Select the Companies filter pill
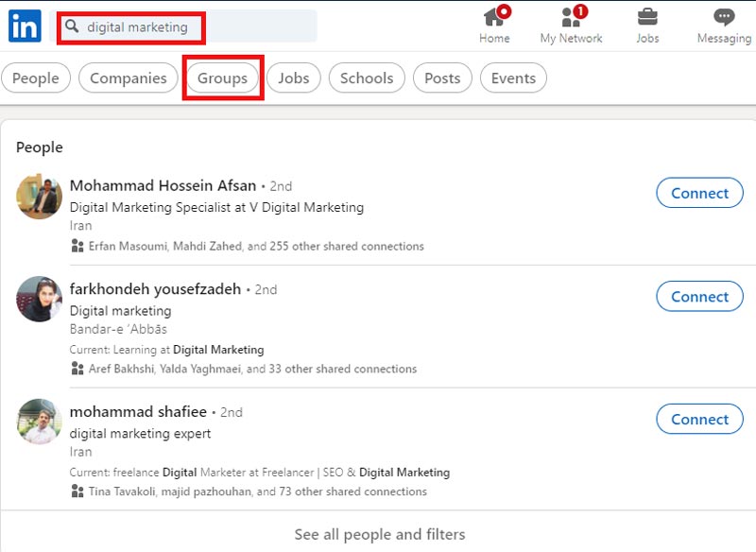This screenshot has width=756, height=552. point(128,78)
